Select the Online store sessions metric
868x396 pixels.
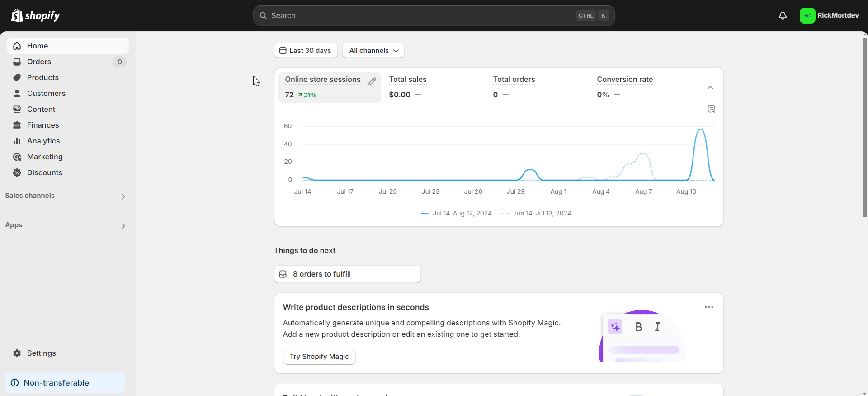(x=330, y=87)
